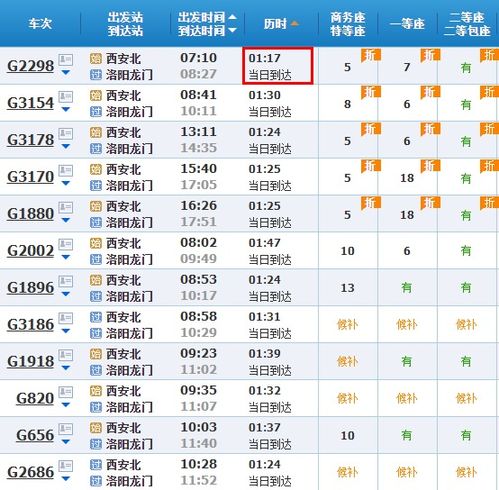Click discount badge on G3154 business seat
Viewport: 499px width, 490px height.
[371, 92]
